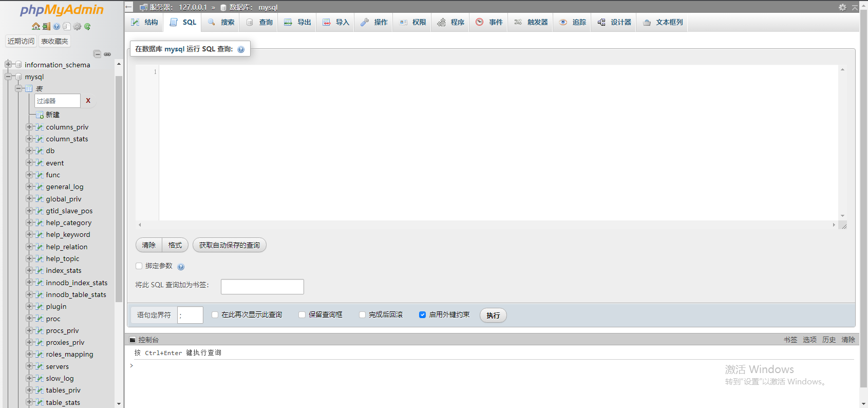This screenshot has height=408, width=868.
Task: Click the 127.0.0.1 server breadcrumb link
Action: pos(193,7)
